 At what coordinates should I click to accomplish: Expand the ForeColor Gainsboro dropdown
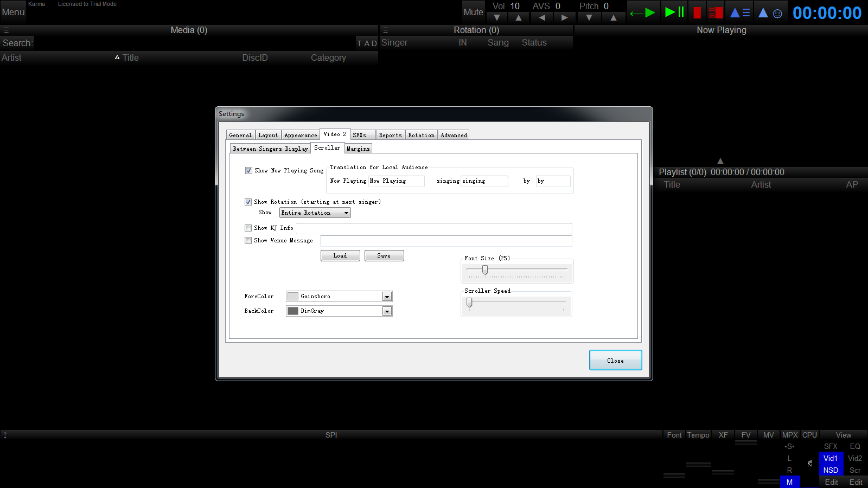point(387,297)
